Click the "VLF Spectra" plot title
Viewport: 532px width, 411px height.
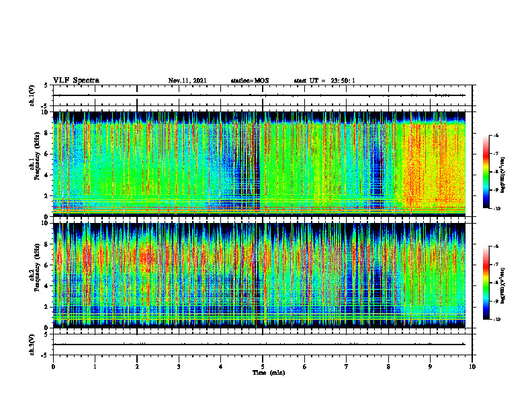(x=76, y=81)
